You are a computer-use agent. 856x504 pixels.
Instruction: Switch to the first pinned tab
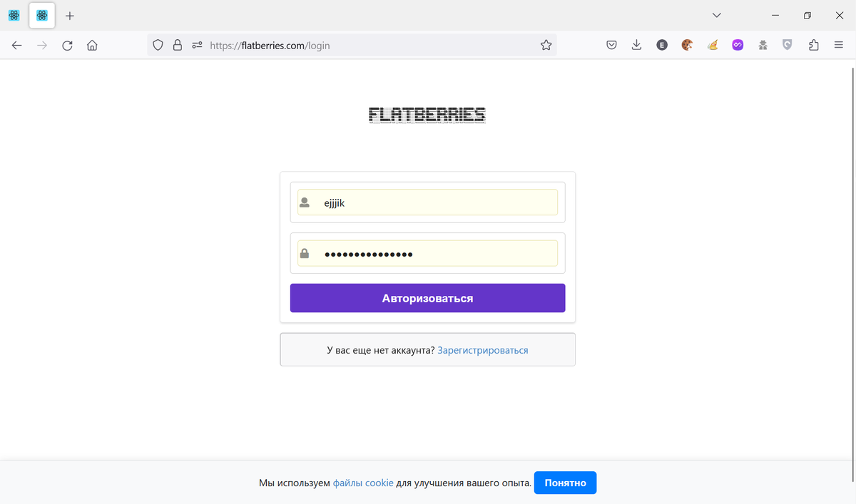point(14,16)
